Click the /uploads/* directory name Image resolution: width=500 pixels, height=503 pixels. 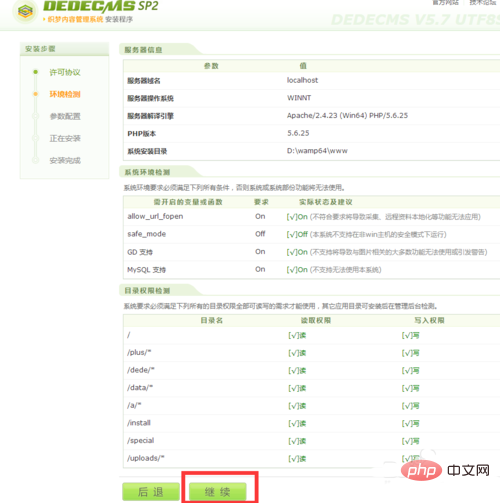click(x=146, y=458)
